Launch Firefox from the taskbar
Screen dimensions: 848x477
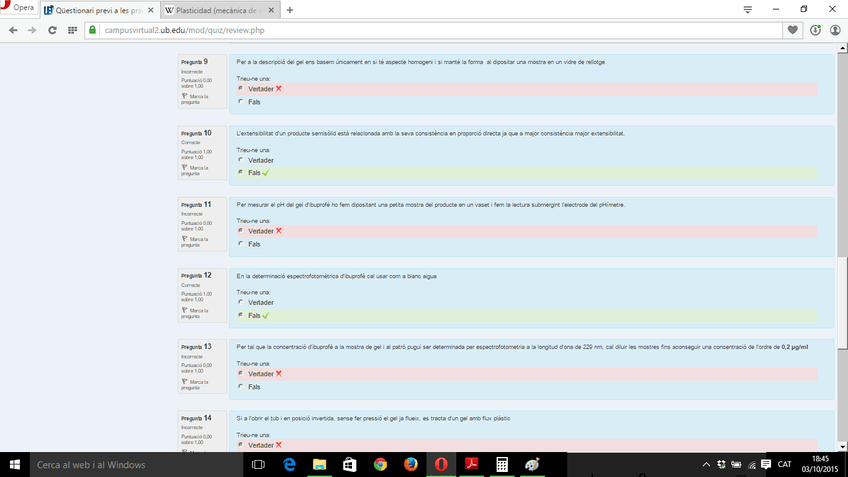(410, 464)
